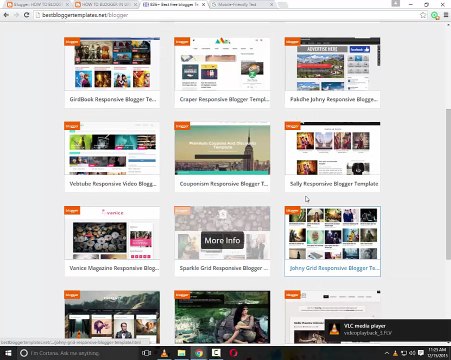Open Couponism Responsive Blogger template thumbnail
The image size is (451, 360).
tap(222, 148)
